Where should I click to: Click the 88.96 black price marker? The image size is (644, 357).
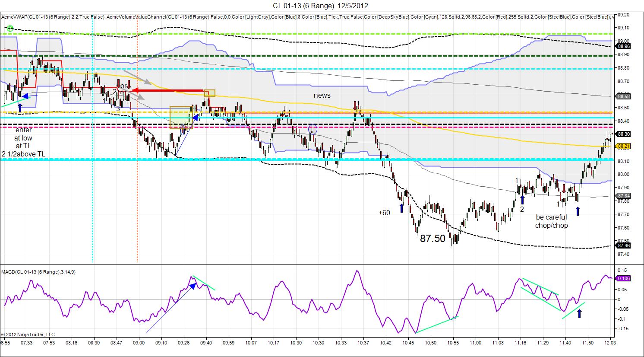(624, 46)
